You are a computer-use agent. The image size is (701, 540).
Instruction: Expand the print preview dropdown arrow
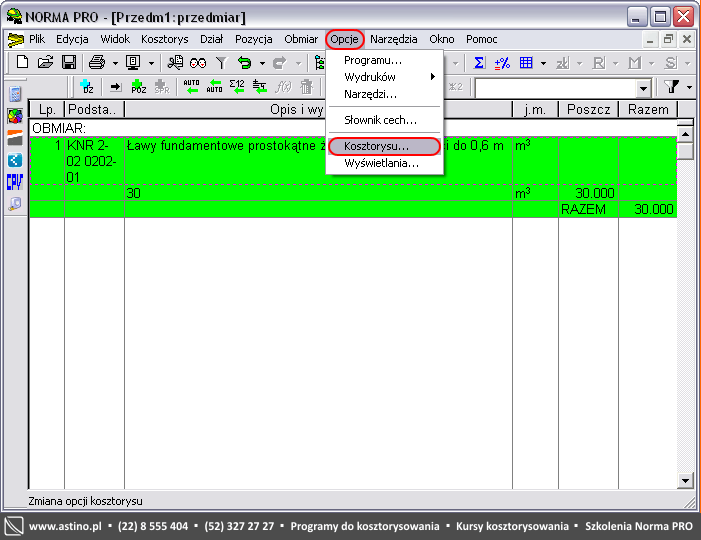(151, 63)
